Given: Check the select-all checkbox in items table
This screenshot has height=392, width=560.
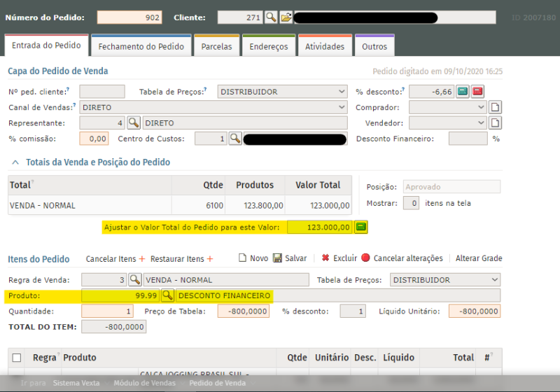Looking at the screenshot, I should [17, 358].
